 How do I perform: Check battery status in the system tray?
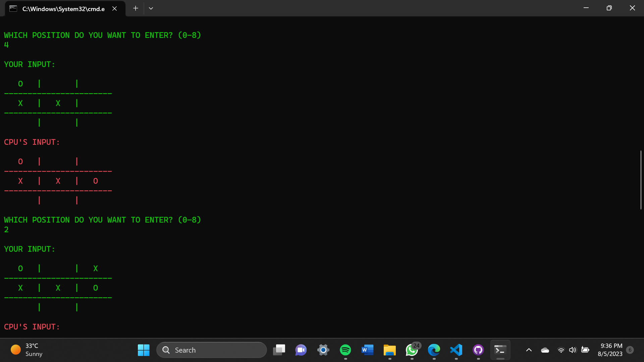585,350
